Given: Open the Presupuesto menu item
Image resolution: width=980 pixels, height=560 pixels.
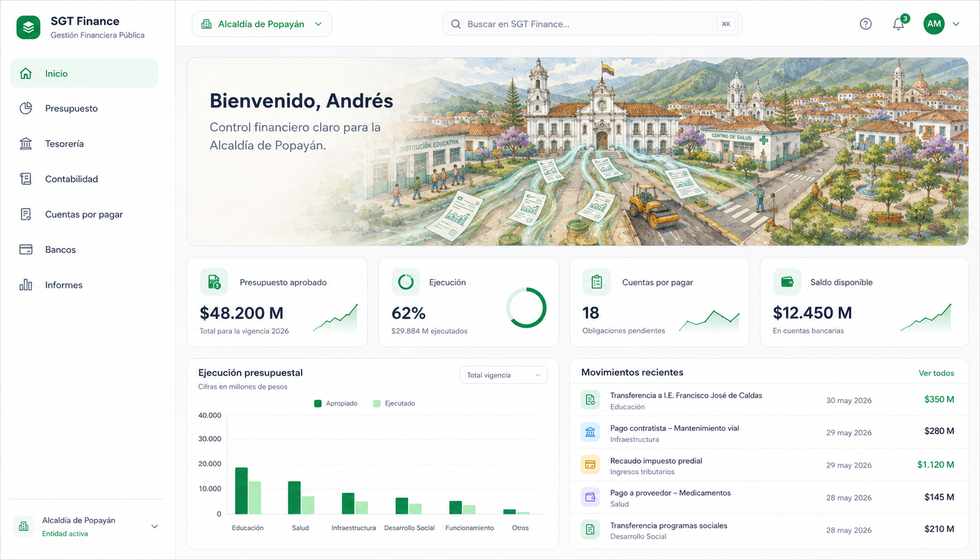Looking at the screenshot, I should (x=84, y=108).
